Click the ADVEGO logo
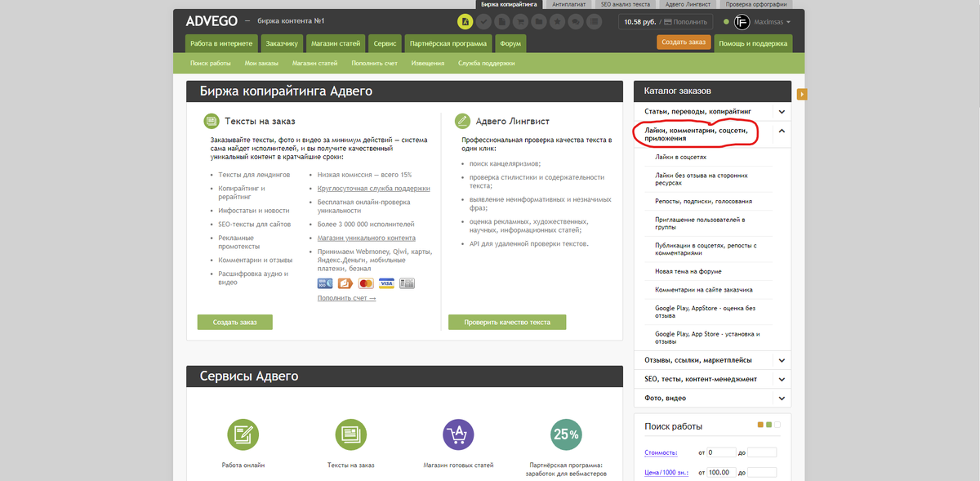This screenshot has width=980, height=481. (213, 20)
